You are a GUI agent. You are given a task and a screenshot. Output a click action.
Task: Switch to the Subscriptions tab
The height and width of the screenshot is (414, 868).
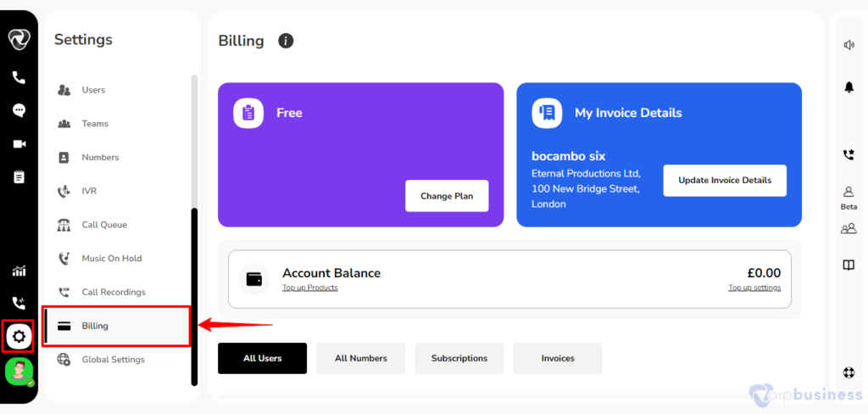coord(459,359)
